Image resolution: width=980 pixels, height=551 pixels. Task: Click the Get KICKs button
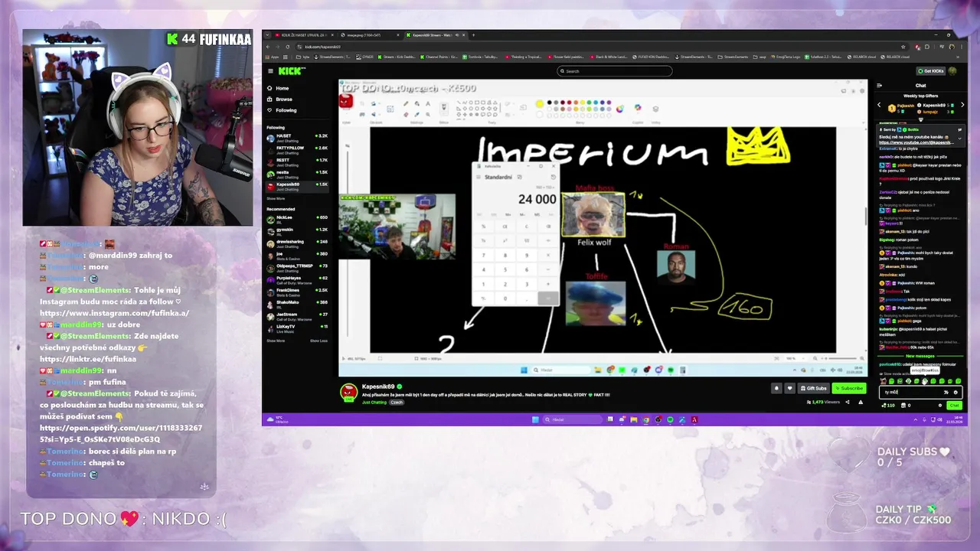pyautogui.click(x=931, y=71)
